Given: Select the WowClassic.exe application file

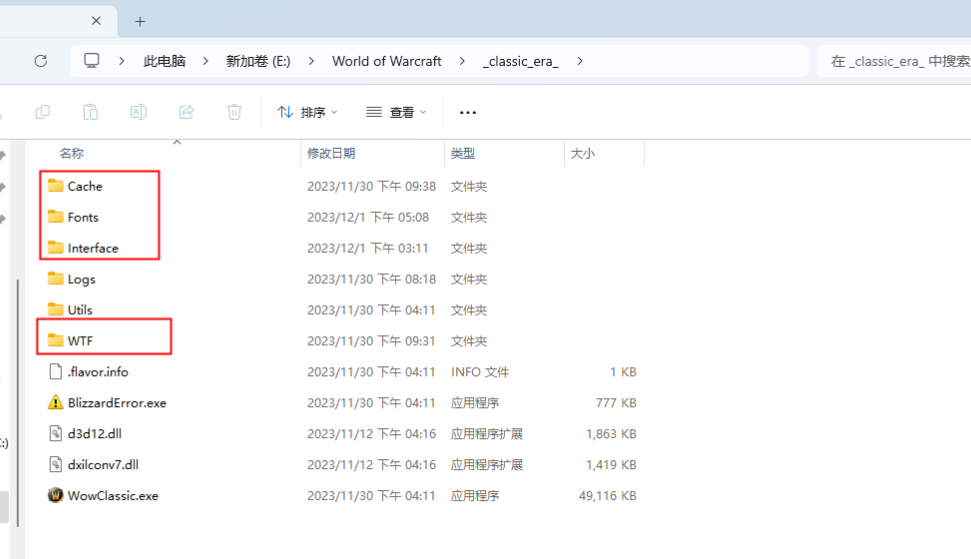Looking at the screenshot, I should point(103,495).
